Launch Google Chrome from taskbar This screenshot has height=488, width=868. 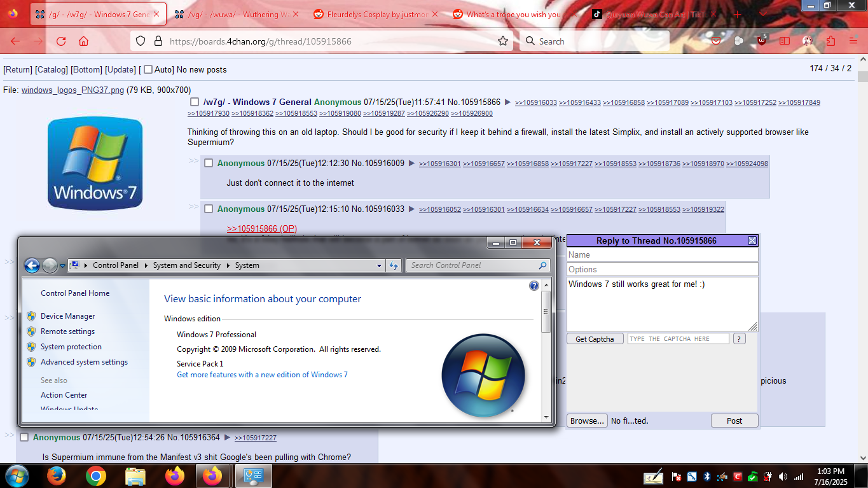click(x=96, y=476)
